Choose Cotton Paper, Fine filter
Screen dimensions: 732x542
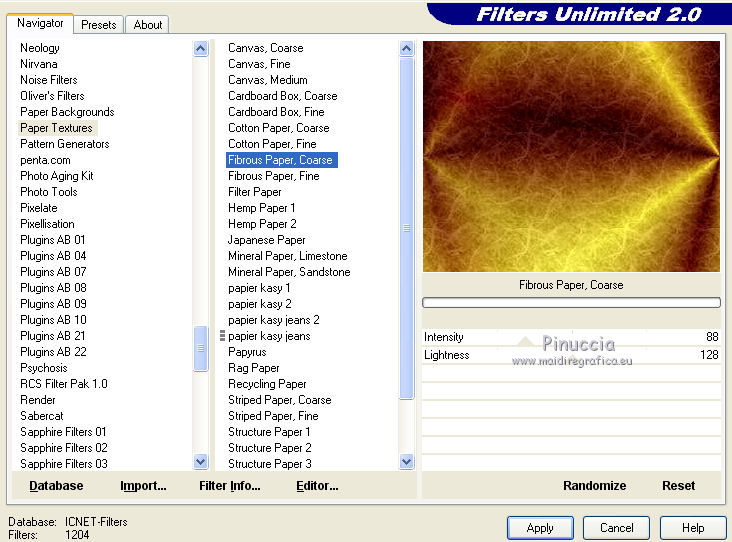point(272,144)
